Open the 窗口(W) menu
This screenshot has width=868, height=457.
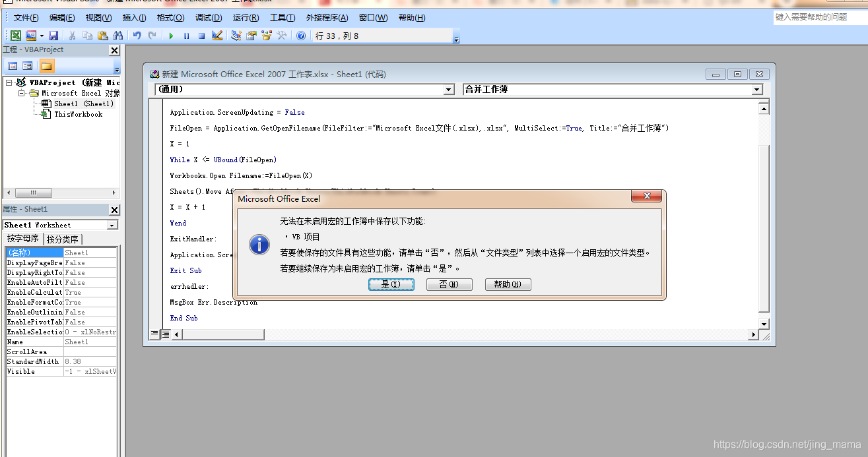point(373,18)
